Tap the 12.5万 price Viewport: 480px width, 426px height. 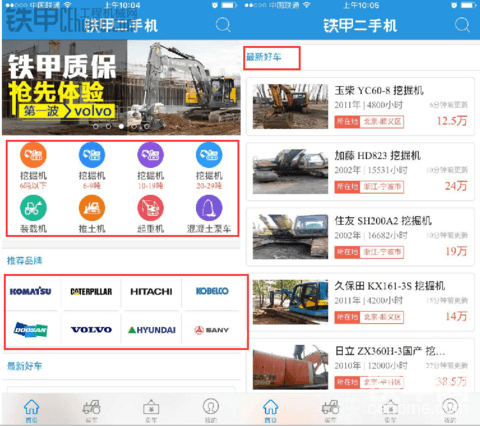[452, 121]
